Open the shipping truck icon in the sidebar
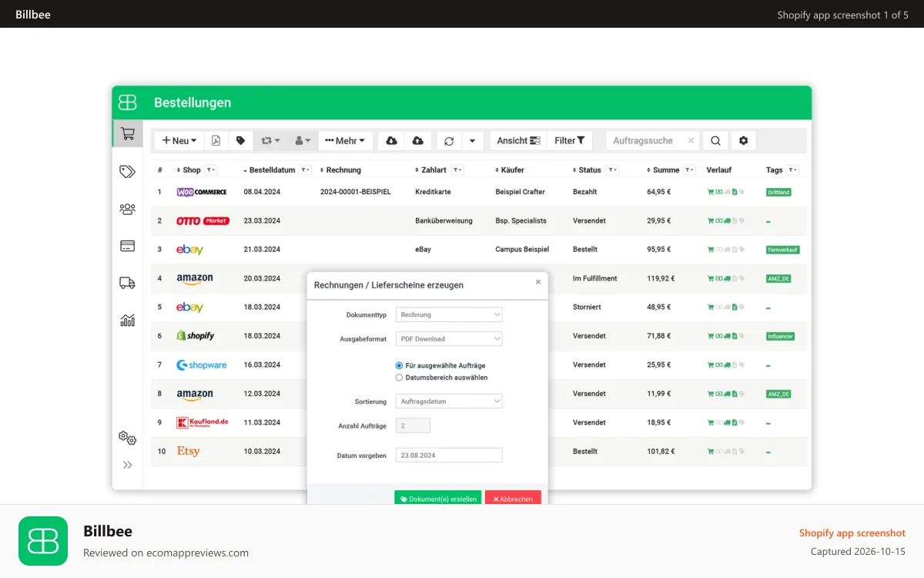 click(128, 283)
